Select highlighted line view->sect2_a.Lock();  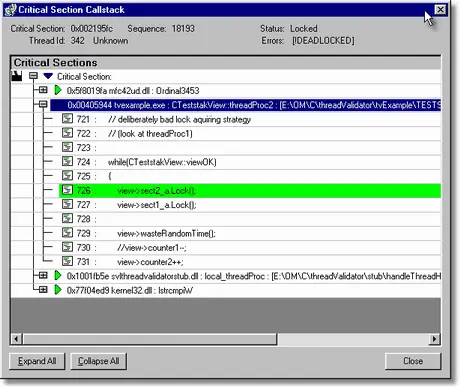point(250,191)
